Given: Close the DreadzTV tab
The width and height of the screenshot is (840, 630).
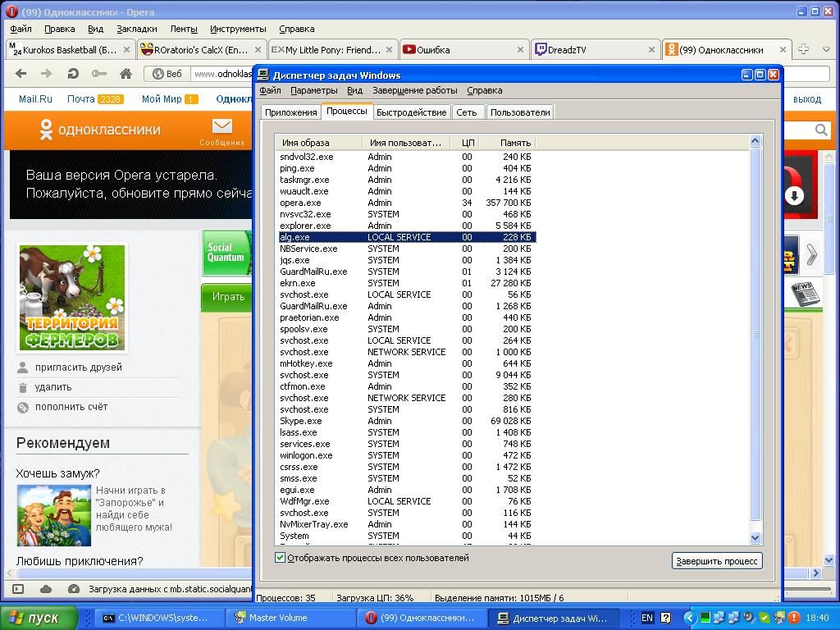Looking at the screenshot, I should click(x=651, y=50).
